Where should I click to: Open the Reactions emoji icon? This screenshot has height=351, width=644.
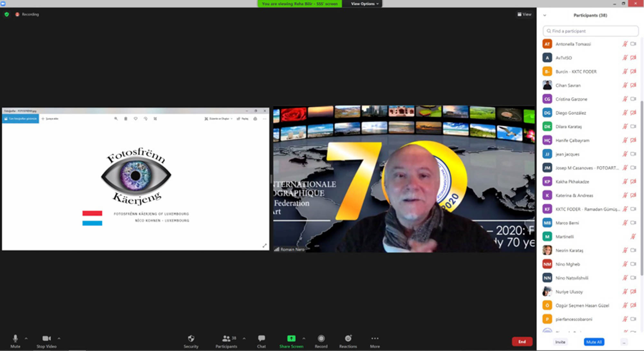coord(348,339)
